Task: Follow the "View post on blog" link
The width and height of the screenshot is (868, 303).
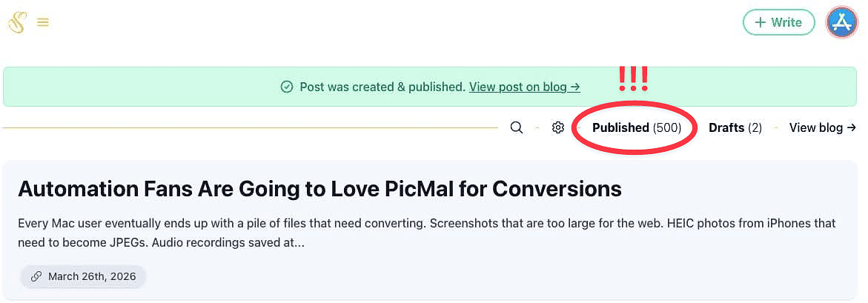Action: point(524,87)
